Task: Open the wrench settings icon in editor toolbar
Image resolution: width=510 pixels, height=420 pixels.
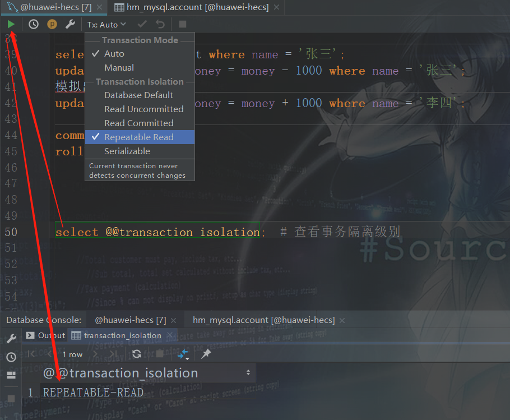Action: click(70, 24)
